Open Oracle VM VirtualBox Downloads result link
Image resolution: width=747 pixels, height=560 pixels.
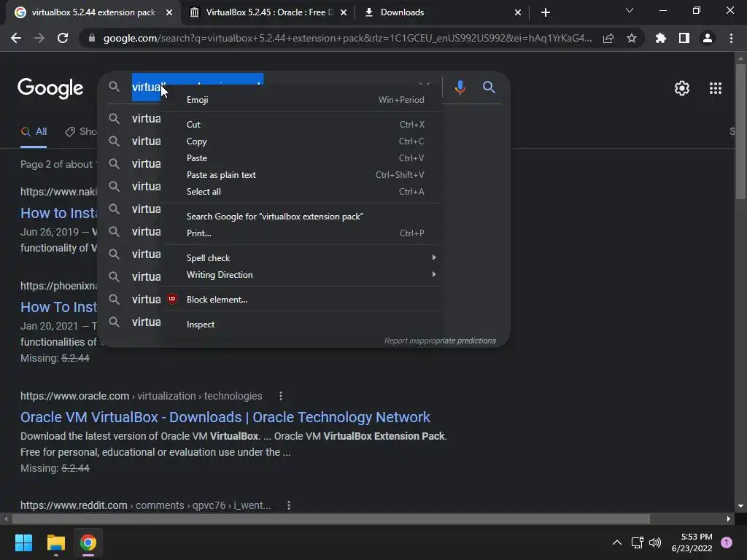coord(225,417)
